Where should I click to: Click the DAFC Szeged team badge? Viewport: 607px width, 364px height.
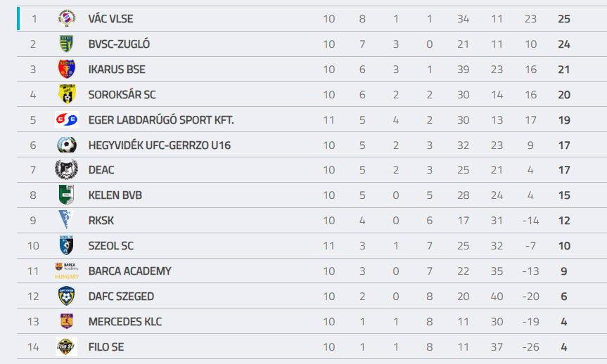pyautogui.click(x=66, y=297)
